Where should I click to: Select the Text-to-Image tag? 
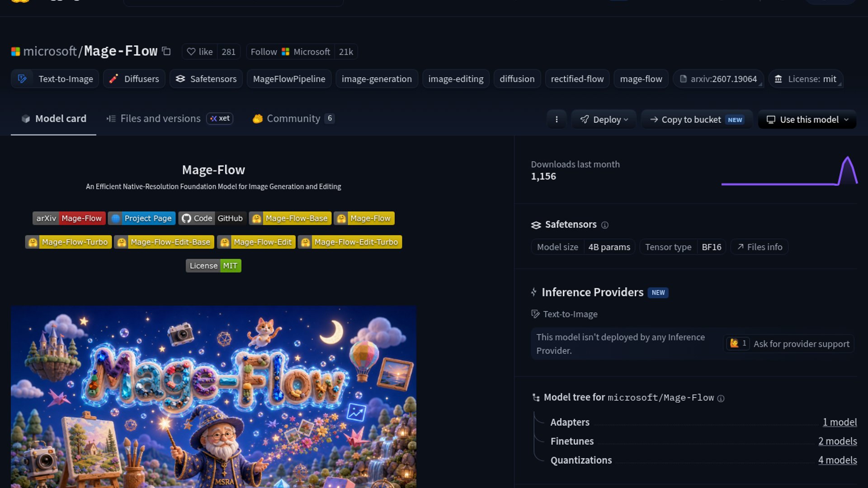[x=55, y=79]
